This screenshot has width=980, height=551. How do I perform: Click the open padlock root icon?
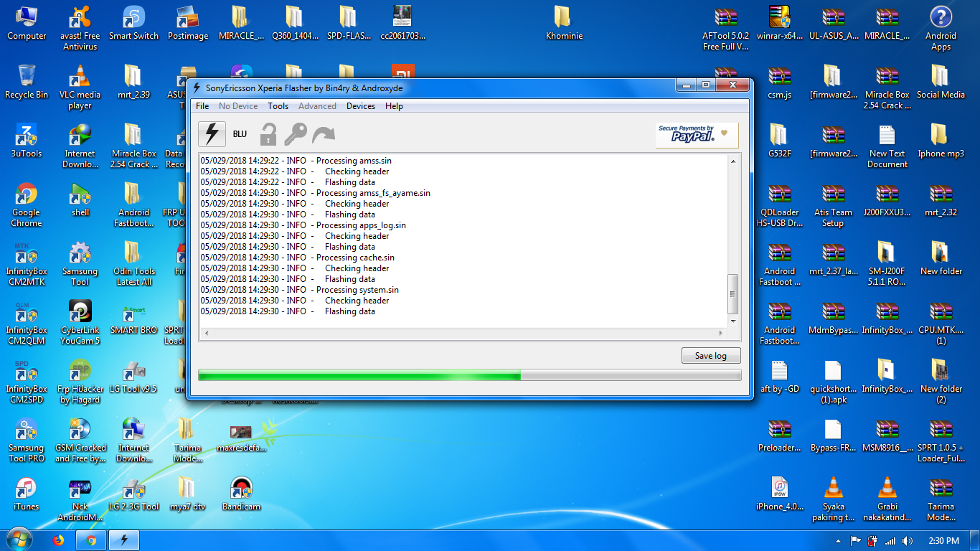(268, 134)
